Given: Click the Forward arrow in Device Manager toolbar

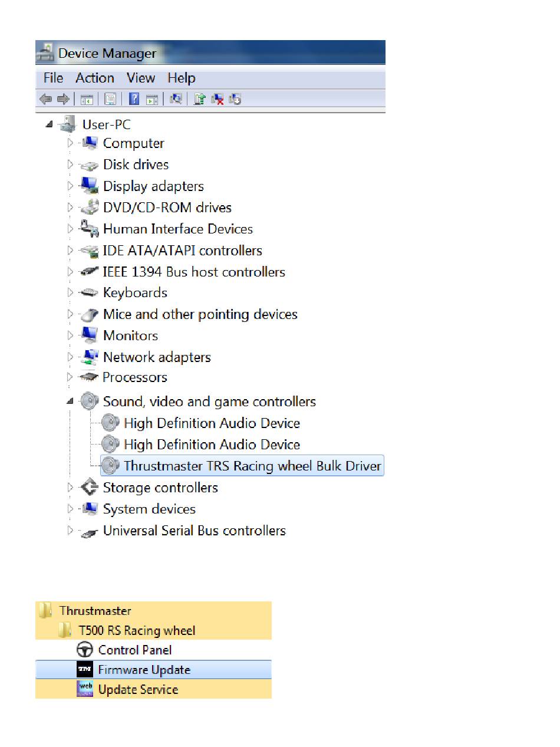Looking at the screenshot, I should coord(62,100).
